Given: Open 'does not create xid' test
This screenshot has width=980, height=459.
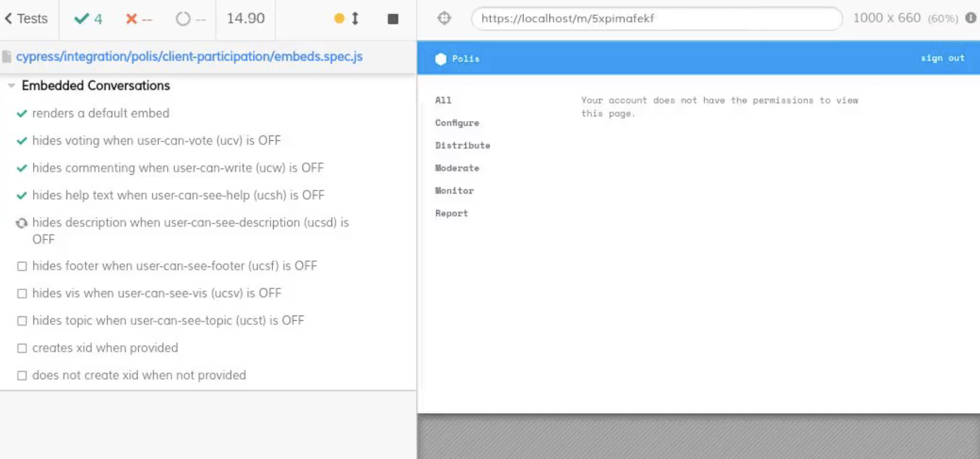Looking at the screenshot, I should (139, 375).
